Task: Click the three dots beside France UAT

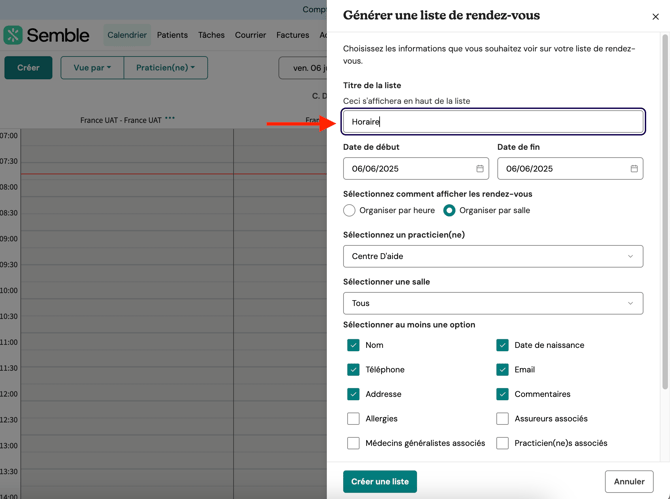Action: pyautogui.click(x=170, y=119)
